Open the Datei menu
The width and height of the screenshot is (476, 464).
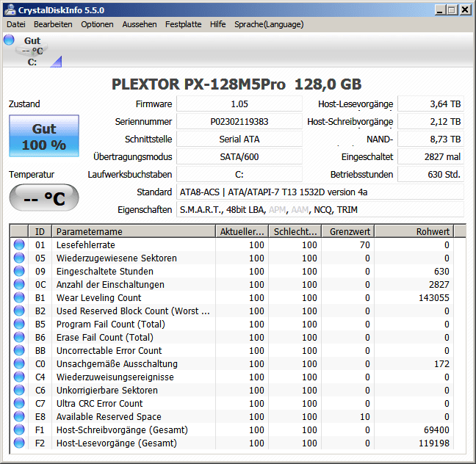point(16,24)
